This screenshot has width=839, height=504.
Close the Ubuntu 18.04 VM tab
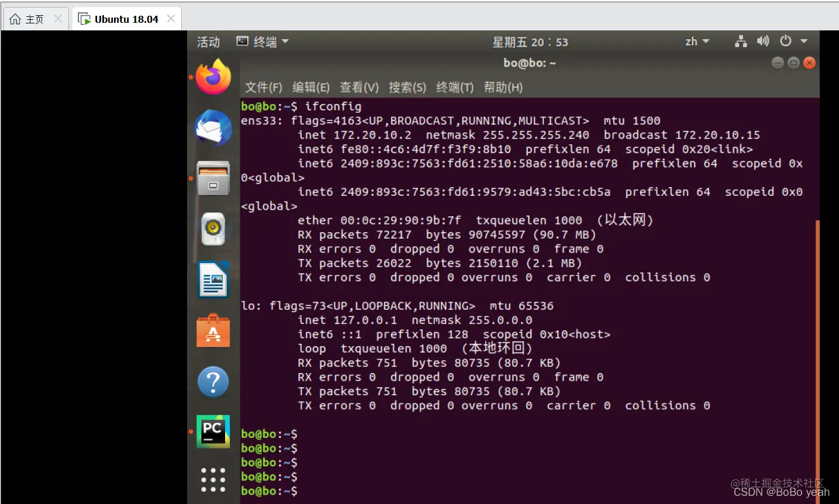(171, 19)
